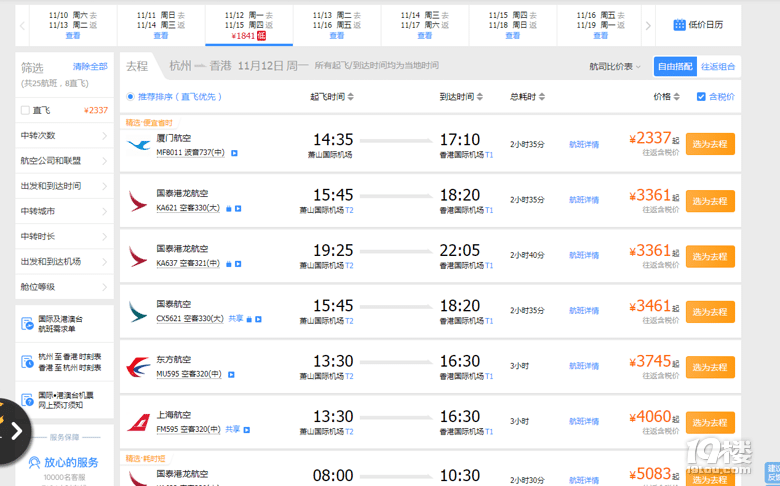This screenshot has width=780, height=486.
Task: Click video icon next to KA637 flight
Action: pyautogui.click(x=238, y=264)
